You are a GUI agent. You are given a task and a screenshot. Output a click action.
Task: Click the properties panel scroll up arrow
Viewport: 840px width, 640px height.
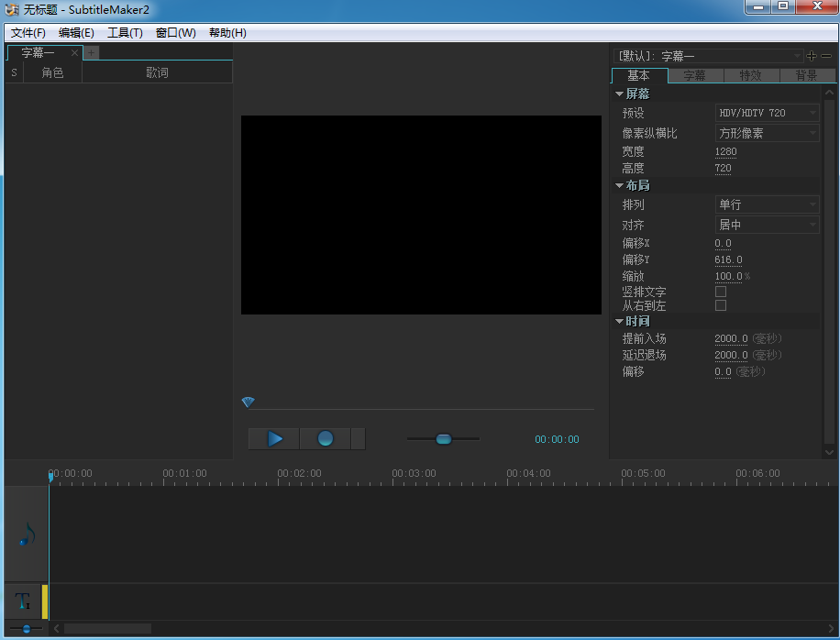pyautogui.click(x=829, y=92)
